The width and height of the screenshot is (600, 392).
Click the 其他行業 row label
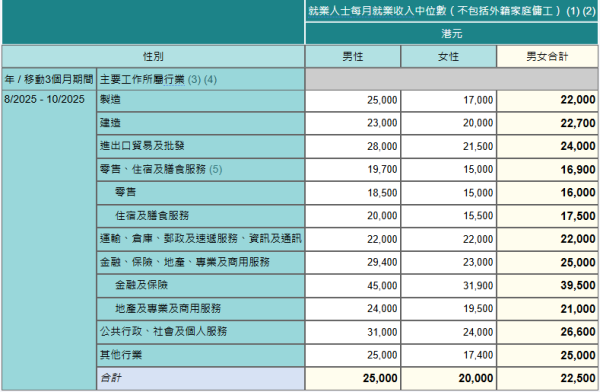(201, 355)
